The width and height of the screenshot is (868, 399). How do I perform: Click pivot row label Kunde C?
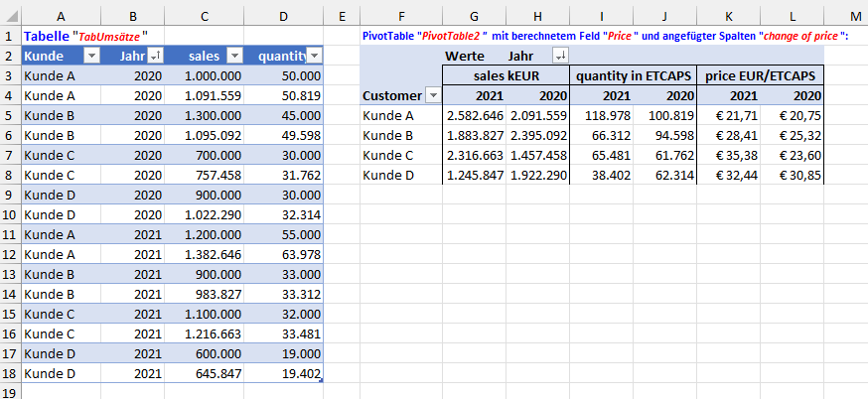click(401, 156)
